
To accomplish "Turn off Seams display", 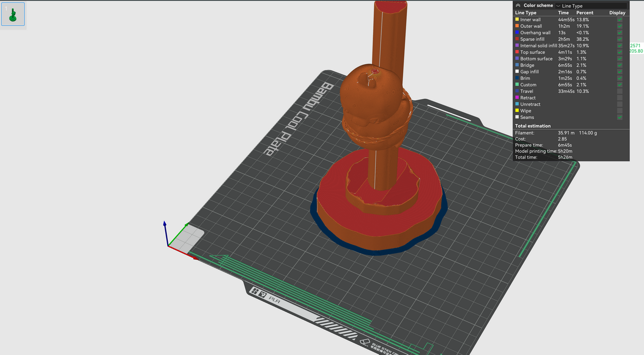I will 619,117.
